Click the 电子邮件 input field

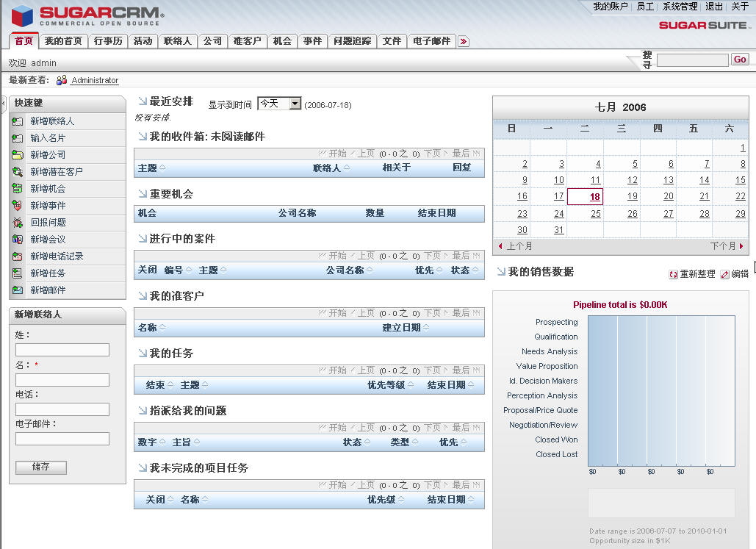62,439
